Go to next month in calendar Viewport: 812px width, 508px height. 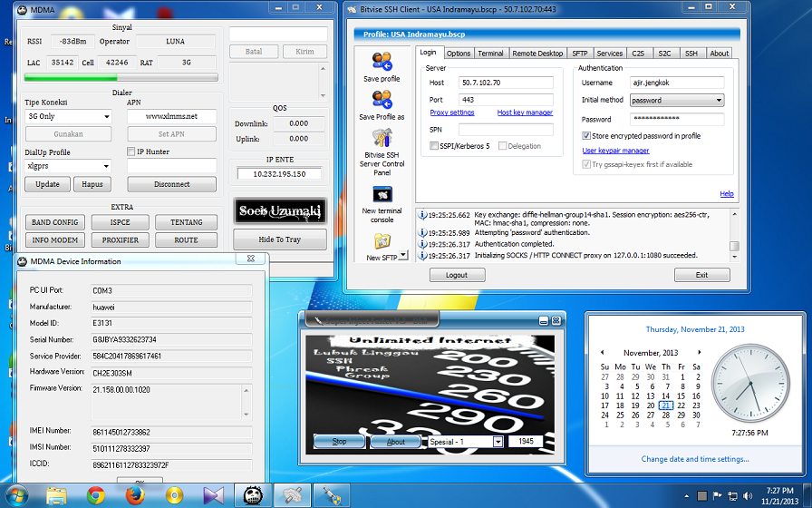[x=699, y=353]
